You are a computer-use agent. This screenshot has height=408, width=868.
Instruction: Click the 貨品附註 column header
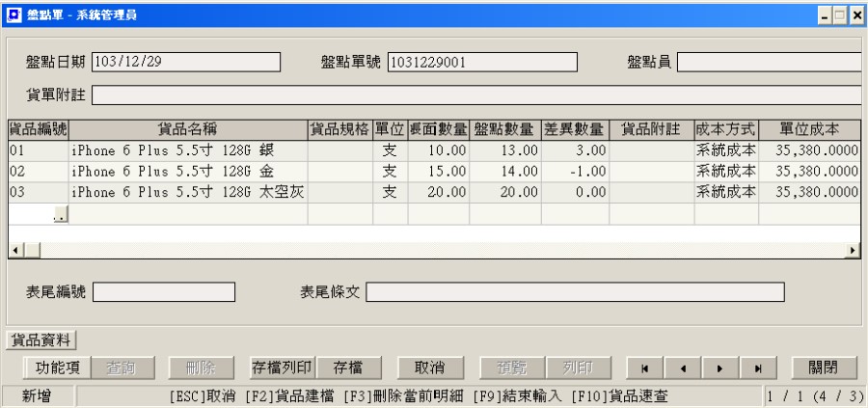[652, 130]
